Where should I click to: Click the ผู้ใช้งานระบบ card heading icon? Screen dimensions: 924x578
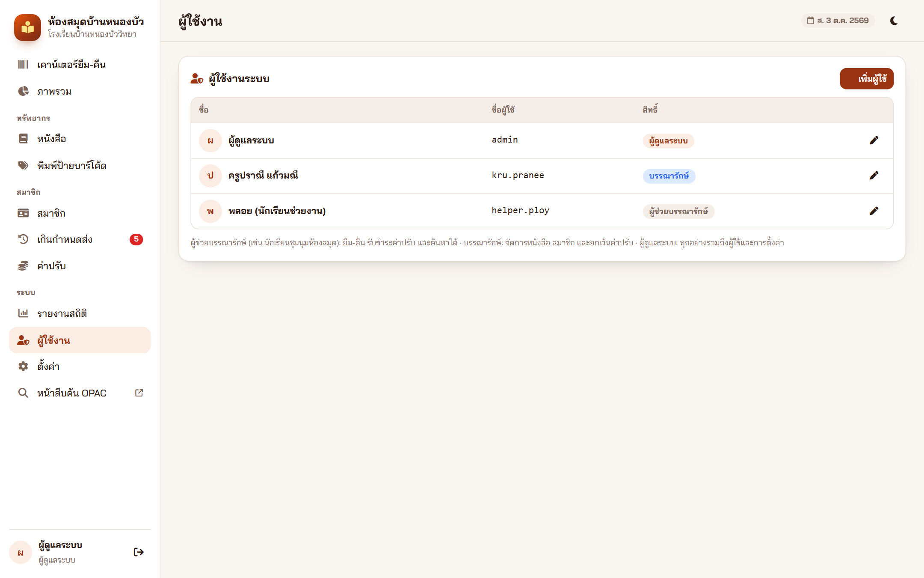click(x=197, y=79)
